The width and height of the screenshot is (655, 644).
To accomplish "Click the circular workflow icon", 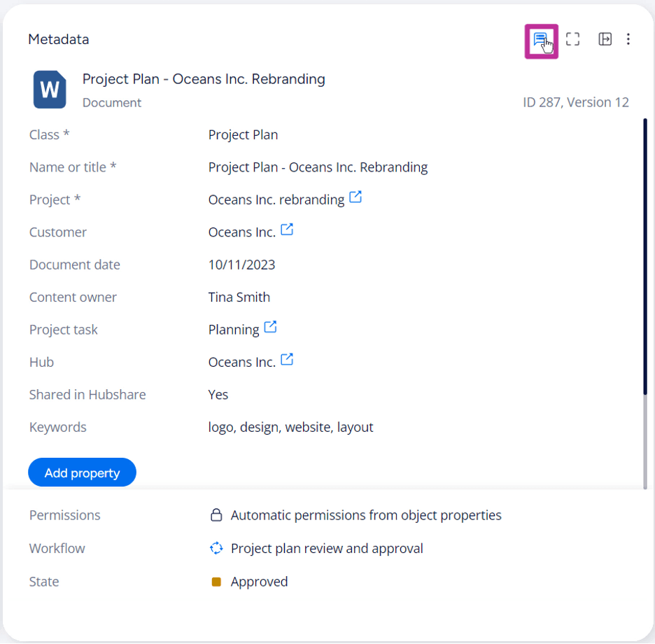I will pos(216,548).
